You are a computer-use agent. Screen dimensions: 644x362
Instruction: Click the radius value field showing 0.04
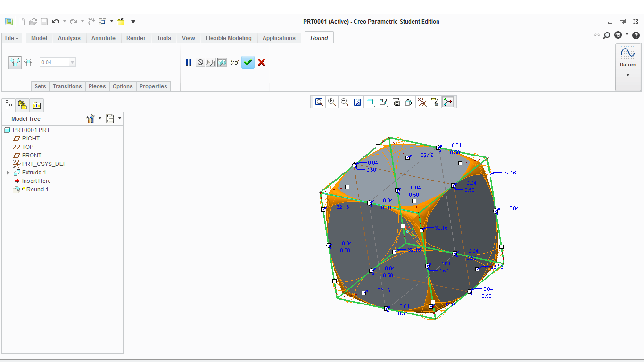(54, 62)
